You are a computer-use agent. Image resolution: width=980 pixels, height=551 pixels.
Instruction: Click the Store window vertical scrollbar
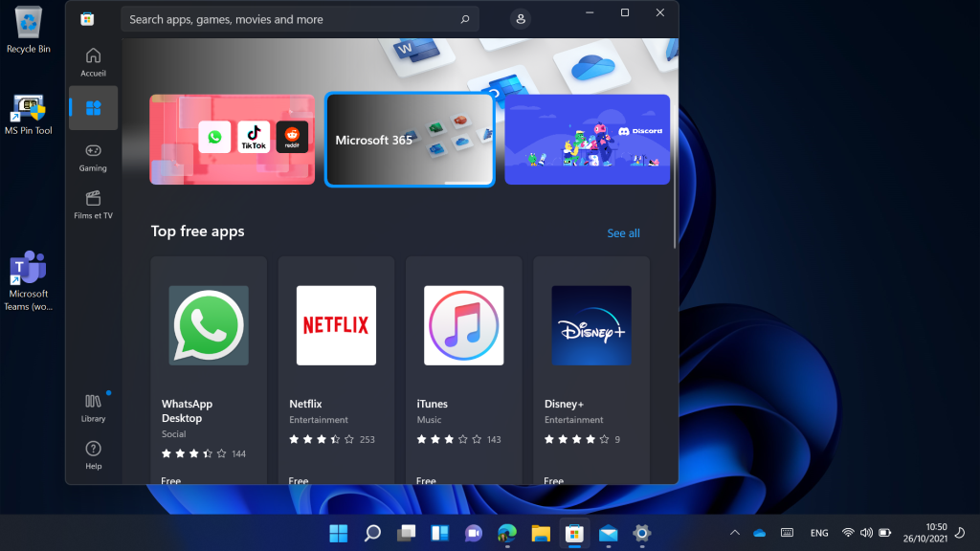tap(675, 143)
